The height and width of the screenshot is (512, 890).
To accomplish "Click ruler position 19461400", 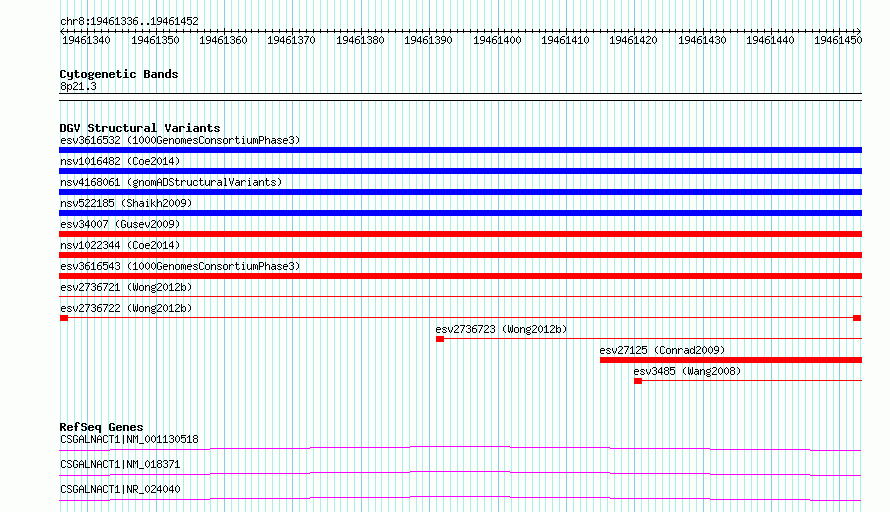I will (x=497, y=40).
